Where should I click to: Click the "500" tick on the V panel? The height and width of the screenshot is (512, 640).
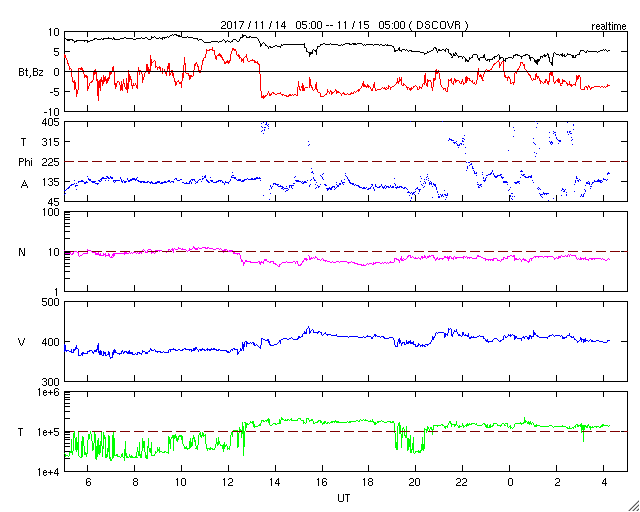[x=51, y=302]
